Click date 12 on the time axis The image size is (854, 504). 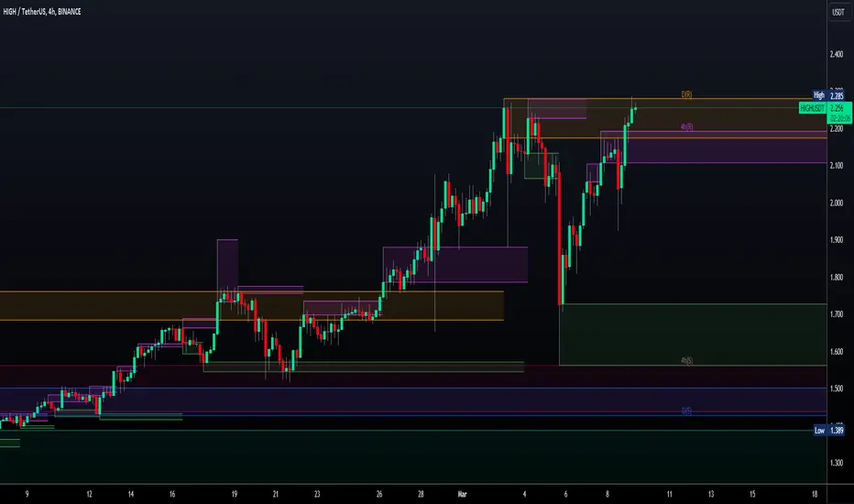tap(89, 494)
